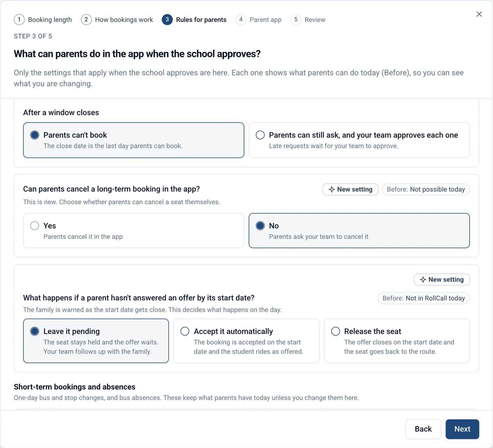Close the setup wizard with the X icon

click(479, 14)
